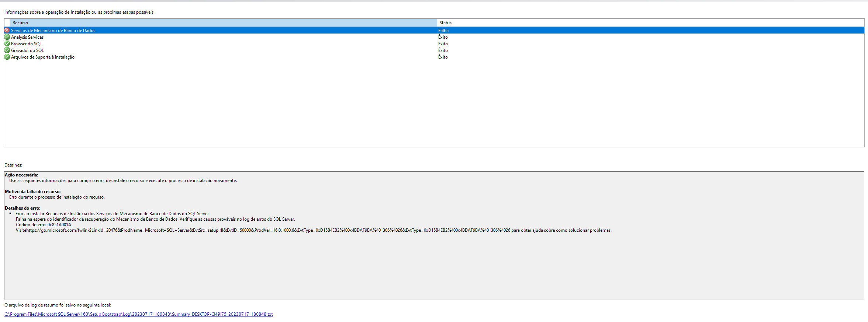The height and width of the screenshot is (322, 868).
Task: Click the Use as seguintes informações instruction line
Action: pyautogui.click(x=123, y=181)
